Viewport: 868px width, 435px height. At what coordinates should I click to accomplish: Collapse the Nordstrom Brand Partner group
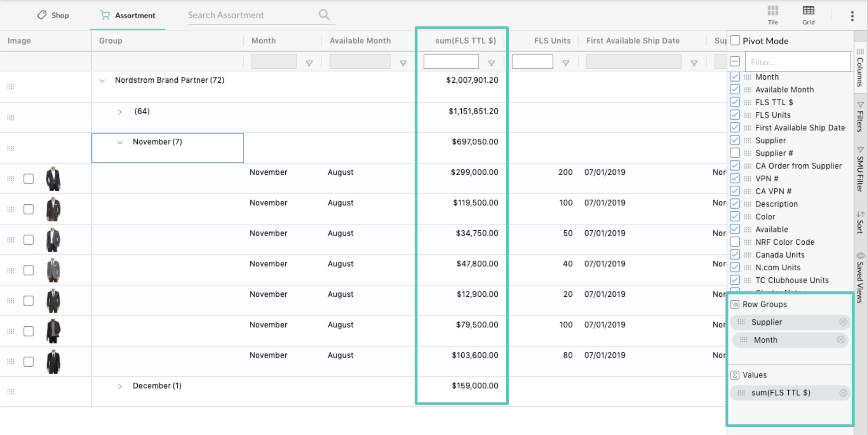(x=102, y=81)
